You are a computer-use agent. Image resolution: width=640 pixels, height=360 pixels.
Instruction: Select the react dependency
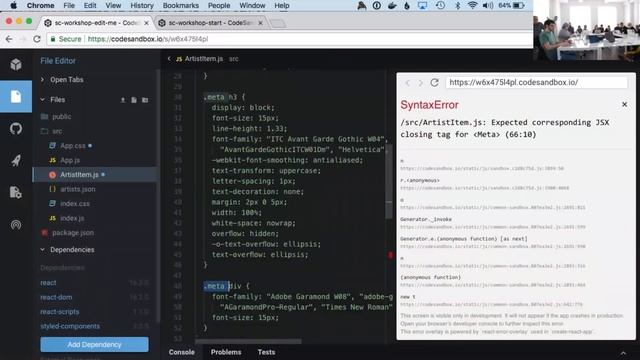coord(49,283)
